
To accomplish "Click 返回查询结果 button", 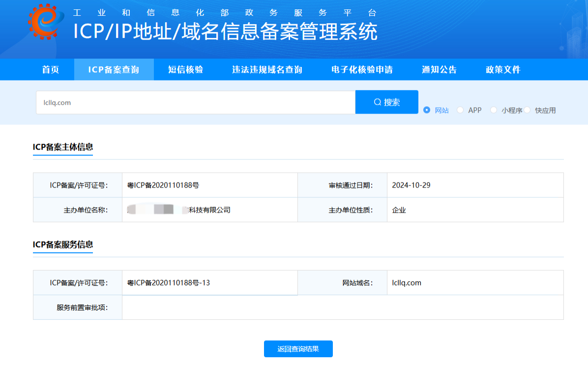I will (298, 349).
